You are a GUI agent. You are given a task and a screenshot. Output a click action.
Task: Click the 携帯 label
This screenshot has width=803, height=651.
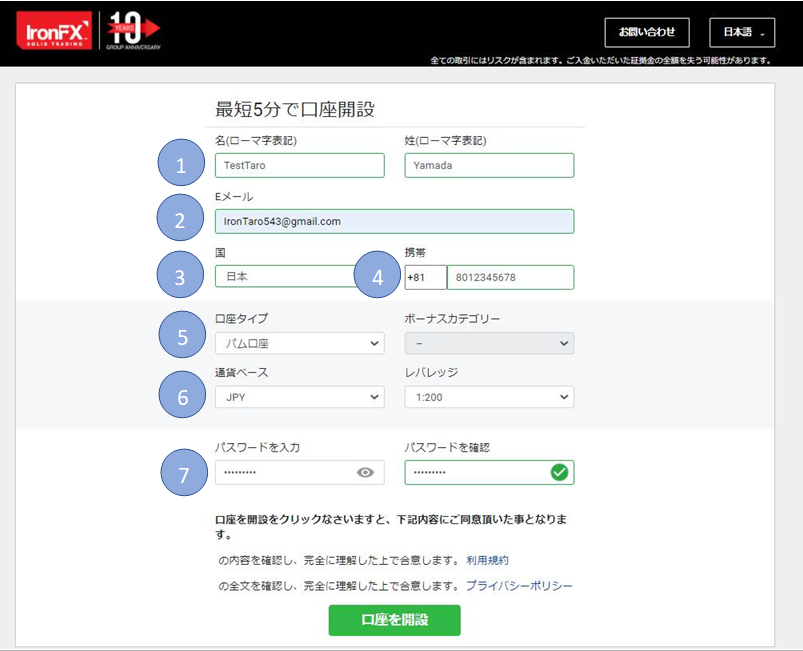[415, 253]
